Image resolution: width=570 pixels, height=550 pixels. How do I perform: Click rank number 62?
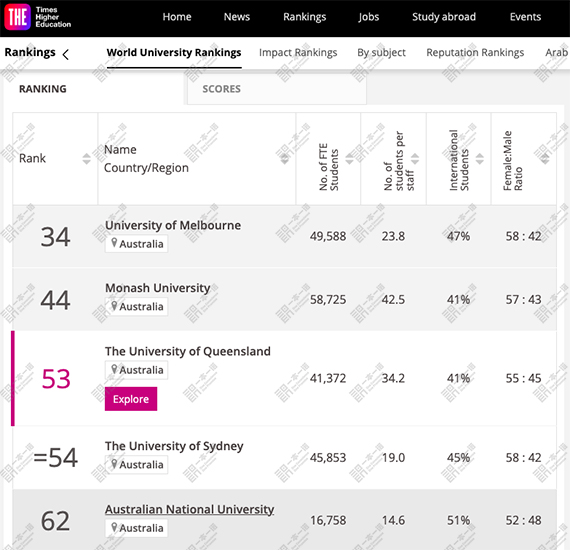tap(55, 521)
